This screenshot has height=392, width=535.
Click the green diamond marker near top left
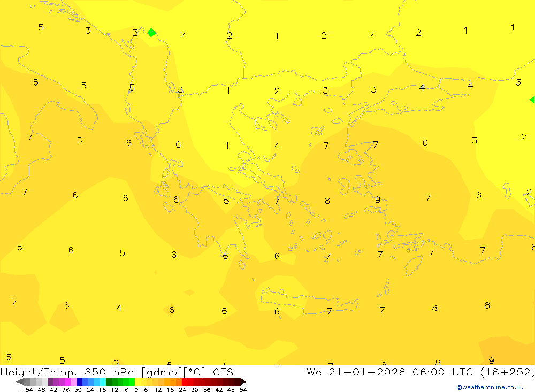point(151,33)
